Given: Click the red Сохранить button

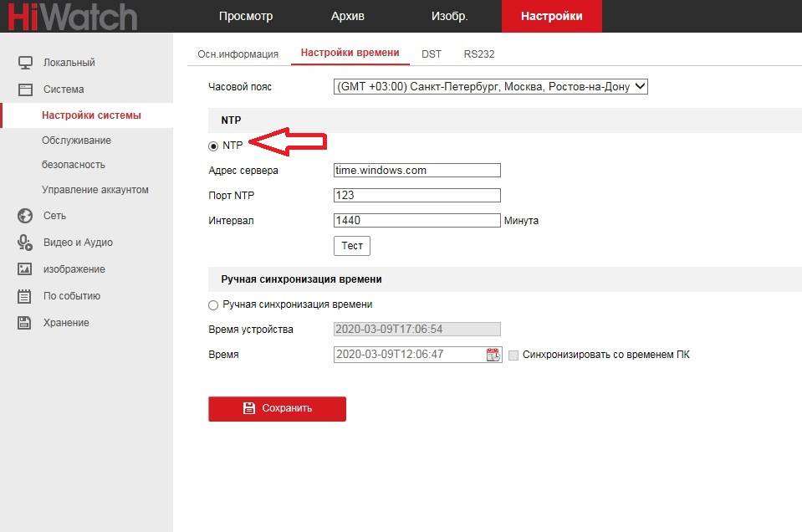Looking at the screenshot, I should point(277,408).
